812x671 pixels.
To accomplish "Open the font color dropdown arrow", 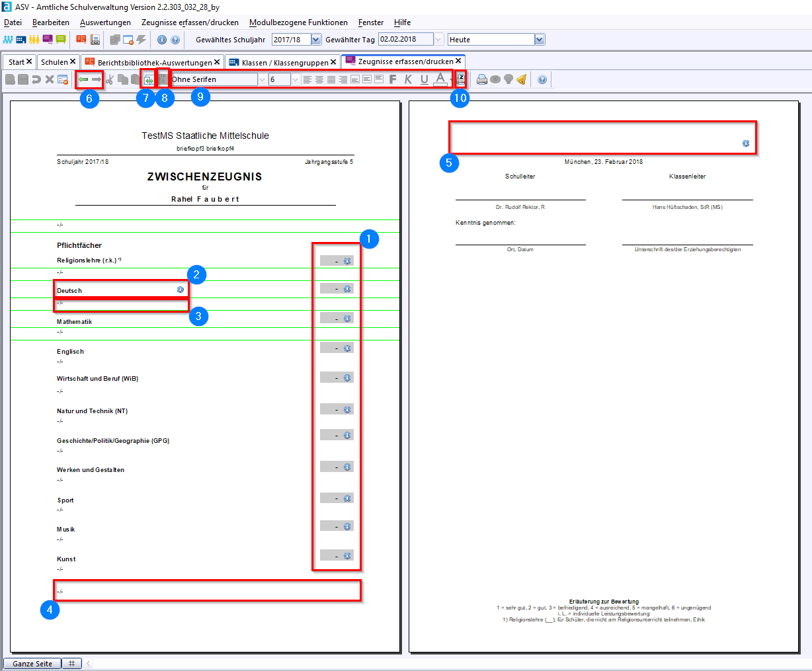I will (x=451, y=79).
